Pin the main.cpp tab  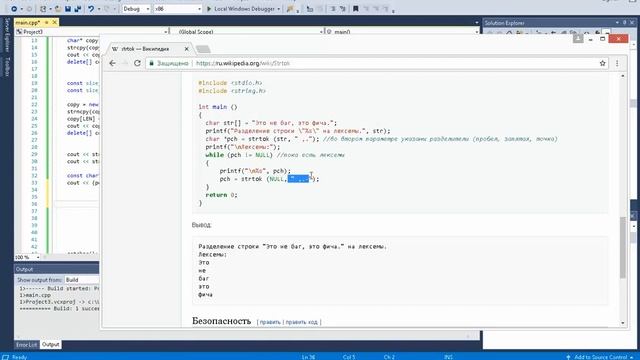click(47, 22)
